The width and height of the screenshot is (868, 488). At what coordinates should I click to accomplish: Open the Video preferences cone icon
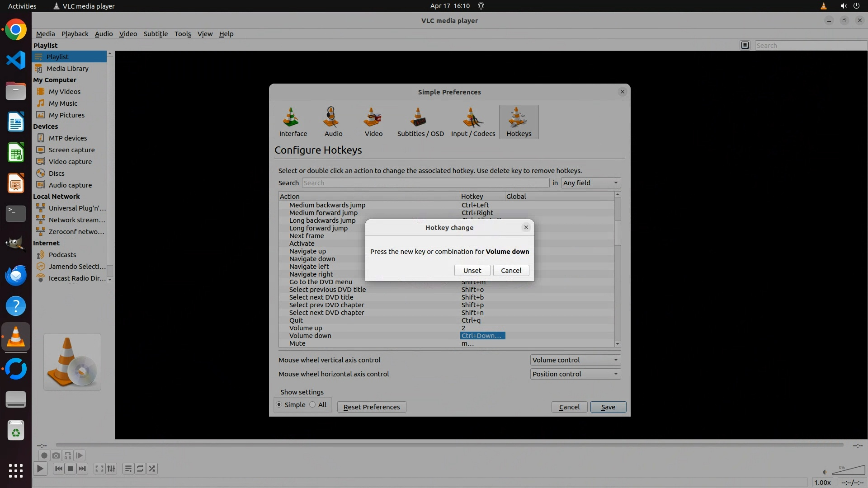[373, 122]
